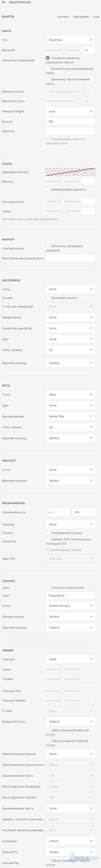Expand the Позиция dropdown showing Static

pyautogui.click(x=70, y=659)
